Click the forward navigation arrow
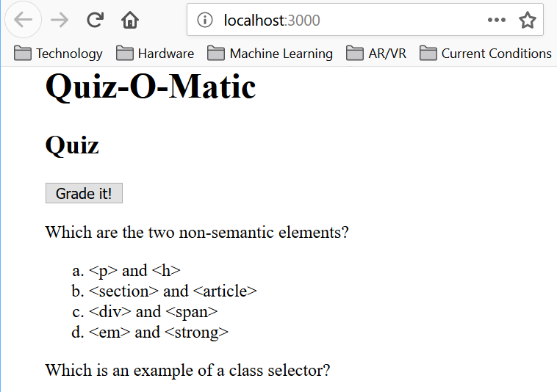This screenshot has height=392, width=557. pyautogui.click(x=60, y=20)
